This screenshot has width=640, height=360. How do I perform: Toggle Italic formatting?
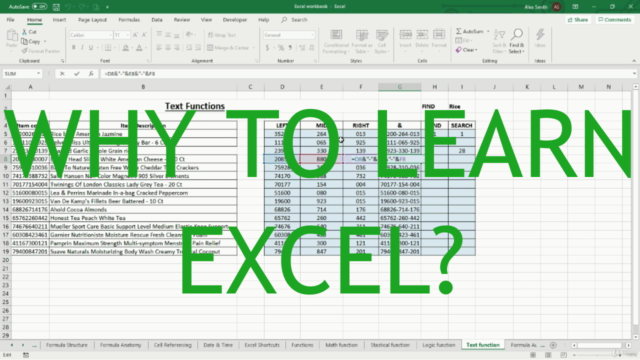[82, 48]
